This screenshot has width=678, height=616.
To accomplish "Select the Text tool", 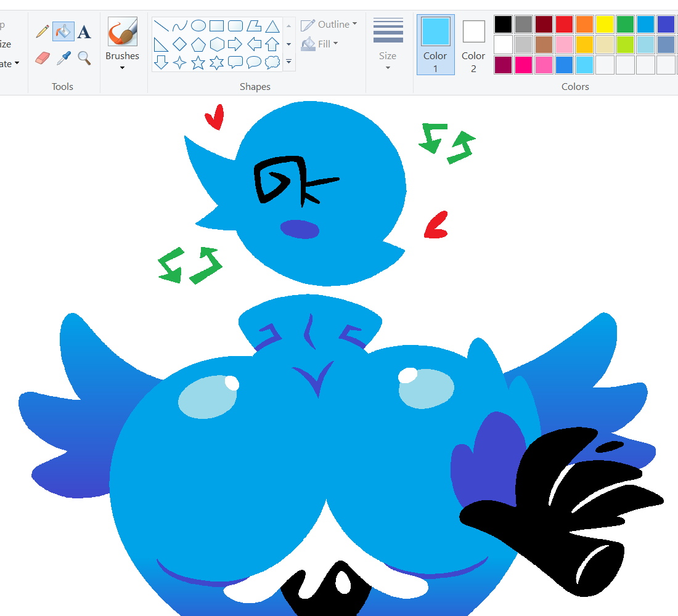I will 84,31.
